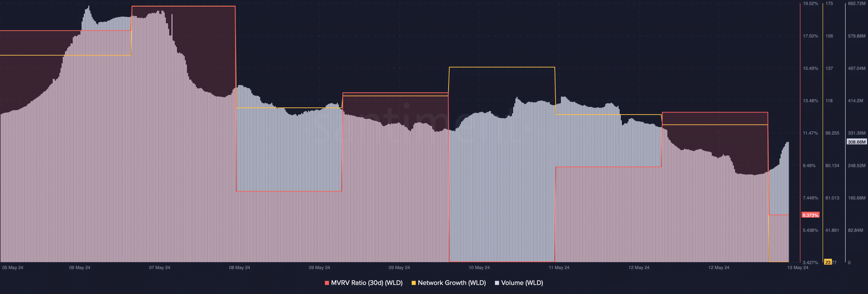Click the grey Volume legend swatch
Viewport: 868px width, 294px height.
[x=497, y=283]
